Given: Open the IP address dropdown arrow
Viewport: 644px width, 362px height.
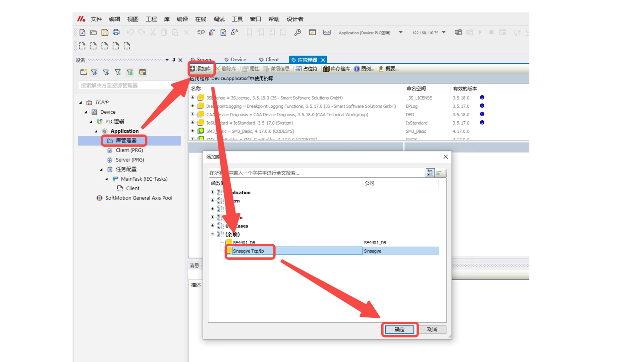Looking at the screenshot, I should point(444,33).
